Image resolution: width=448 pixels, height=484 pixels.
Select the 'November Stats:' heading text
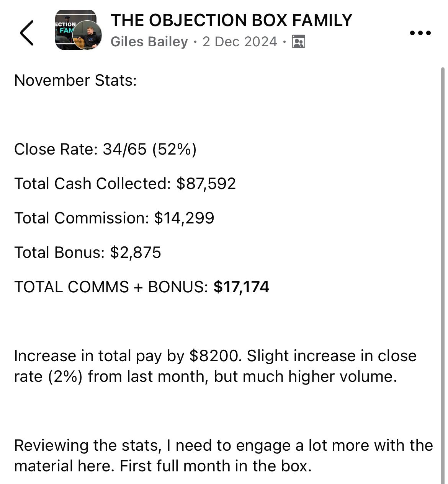click(75, 80)
